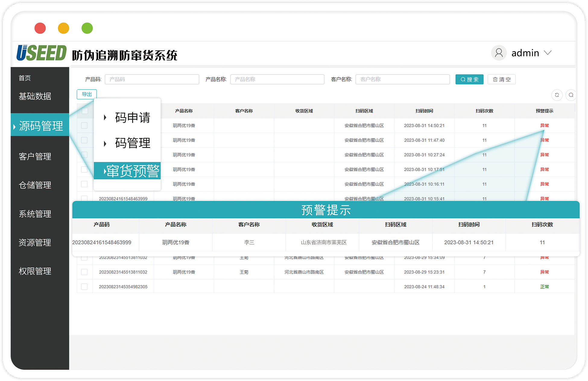The image size is (588, 381).
Task: Open 客户管理 in the sidebar
Action: click(35, 156)
